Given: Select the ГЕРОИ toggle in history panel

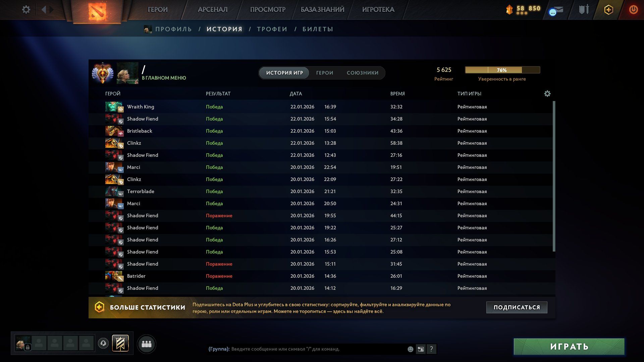Looking at the screenshot, I should pyautogui.click(x=325, y=73).
